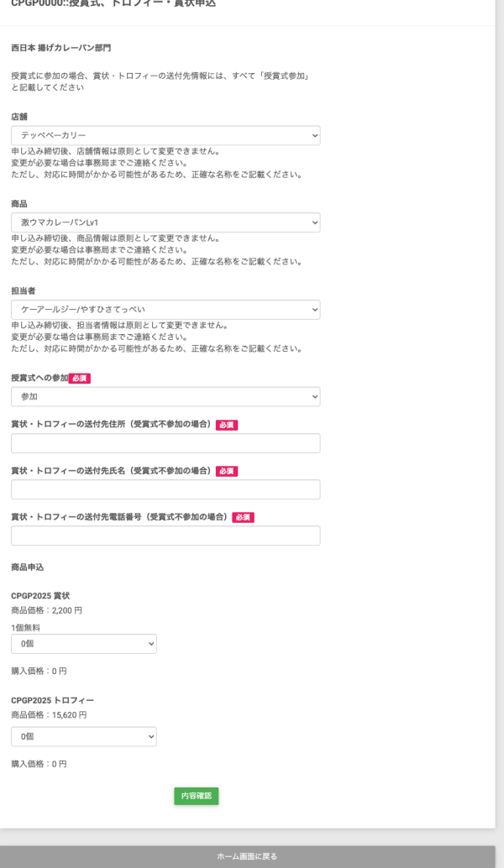Click the 送付先電話番号 phone number field
Viewport: 504px width, 868px height.
[x=165, y=536]
